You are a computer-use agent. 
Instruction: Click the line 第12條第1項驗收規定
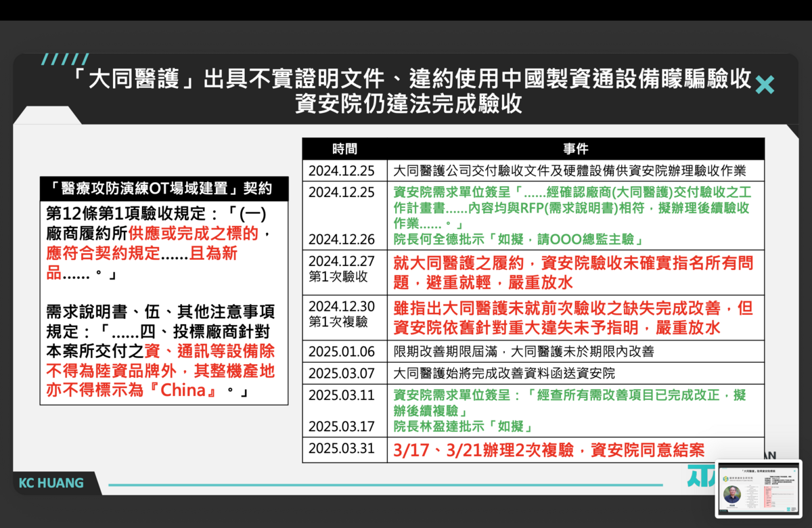(x=158, y=215)
